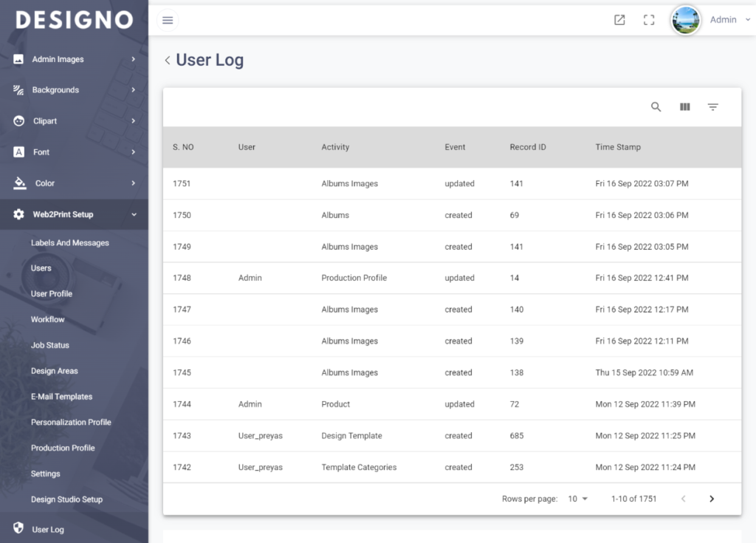Click the Albums activity in row 1750

point(335,215)
